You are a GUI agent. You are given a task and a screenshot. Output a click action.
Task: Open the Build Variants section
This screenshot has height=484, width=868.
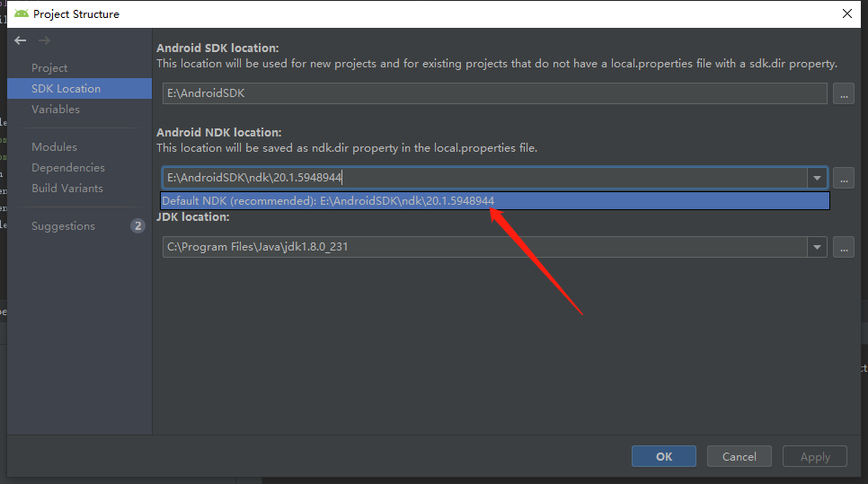67,188
